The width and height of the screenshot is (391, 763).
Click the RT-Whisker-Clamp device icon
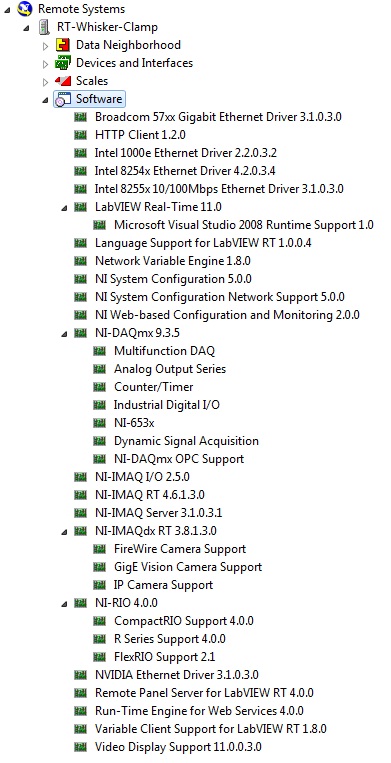[44, 27]
